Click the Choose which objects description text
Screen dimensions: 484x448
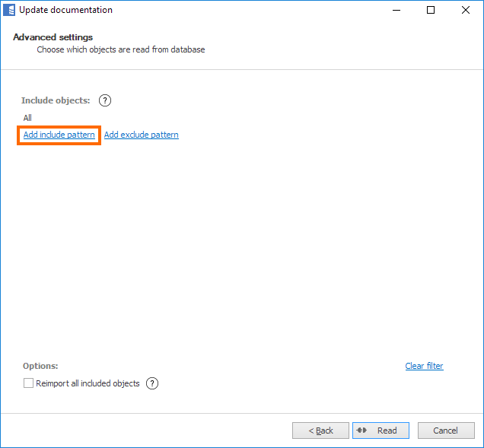(x=121, y=49)
